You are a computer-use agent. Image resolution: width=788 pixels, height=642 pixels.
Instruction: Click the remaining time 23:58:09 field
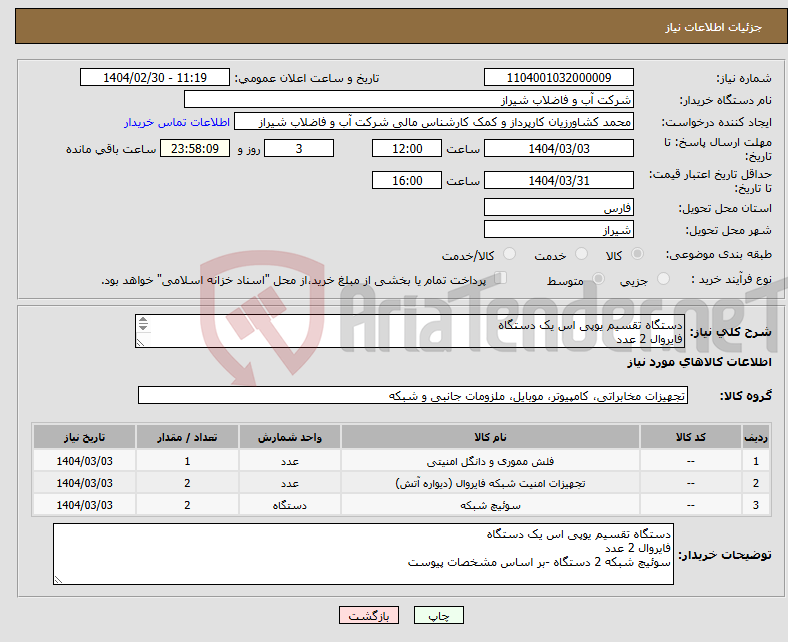(195, 148)
